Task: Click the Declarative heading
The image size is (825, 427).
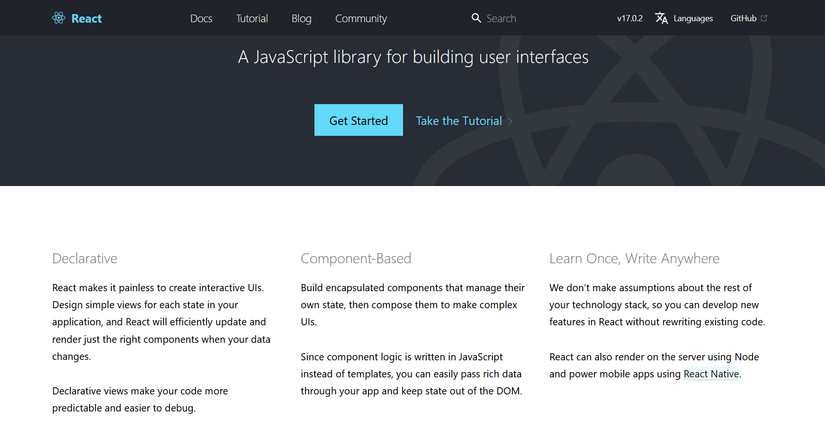Action: 85,258
